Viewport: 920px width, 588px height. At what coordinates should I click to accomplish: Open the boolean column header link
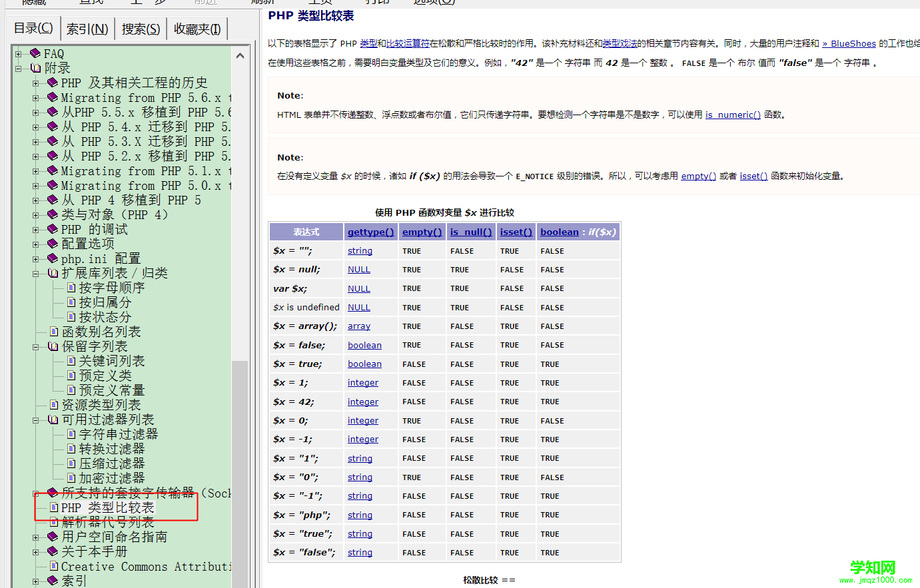tap(560, 232)
